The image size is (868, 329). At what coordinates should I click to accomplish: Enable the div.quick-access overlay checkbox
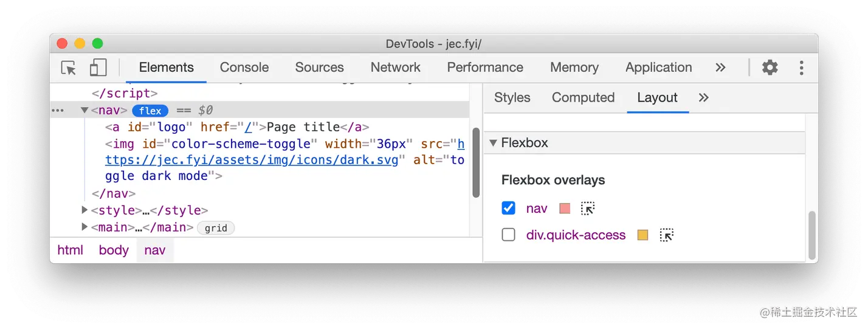click(x=509, y=235)
